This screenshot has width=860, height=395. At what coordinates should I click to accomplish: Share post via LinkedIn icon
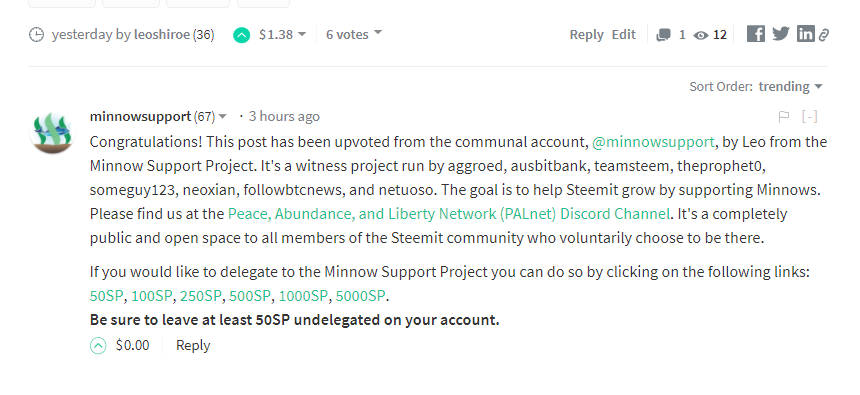805,34
